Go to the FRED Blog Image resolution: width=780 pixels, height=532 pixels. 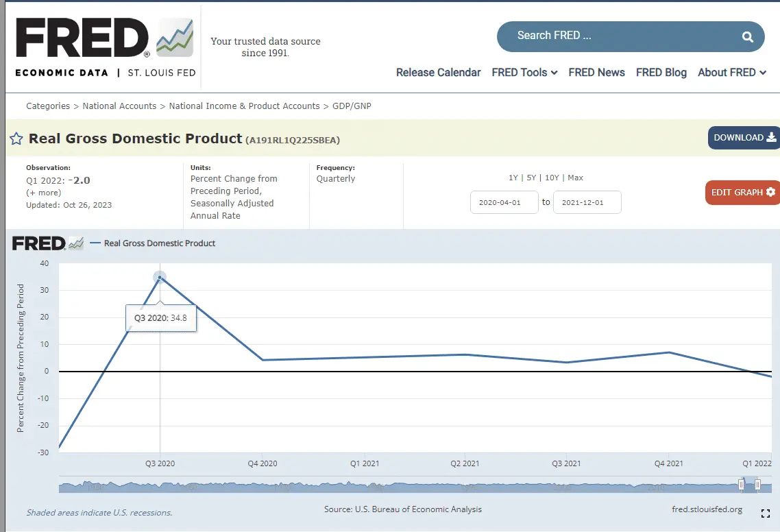pos(661,73)
